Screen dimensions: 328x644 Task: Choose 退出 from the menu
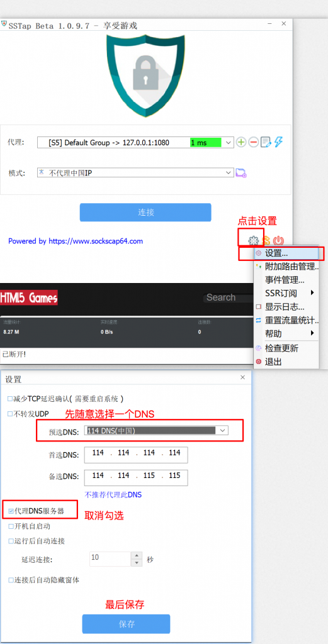287,362
